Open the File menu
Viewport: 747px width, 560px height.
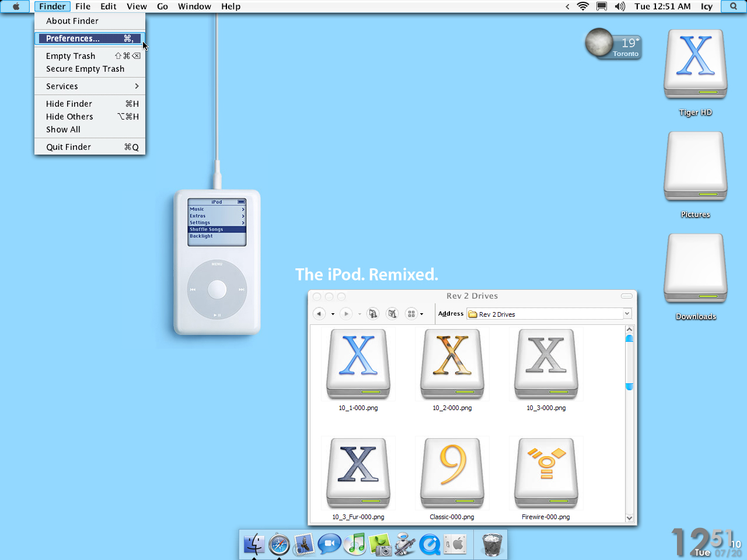[x=83, y=6]
